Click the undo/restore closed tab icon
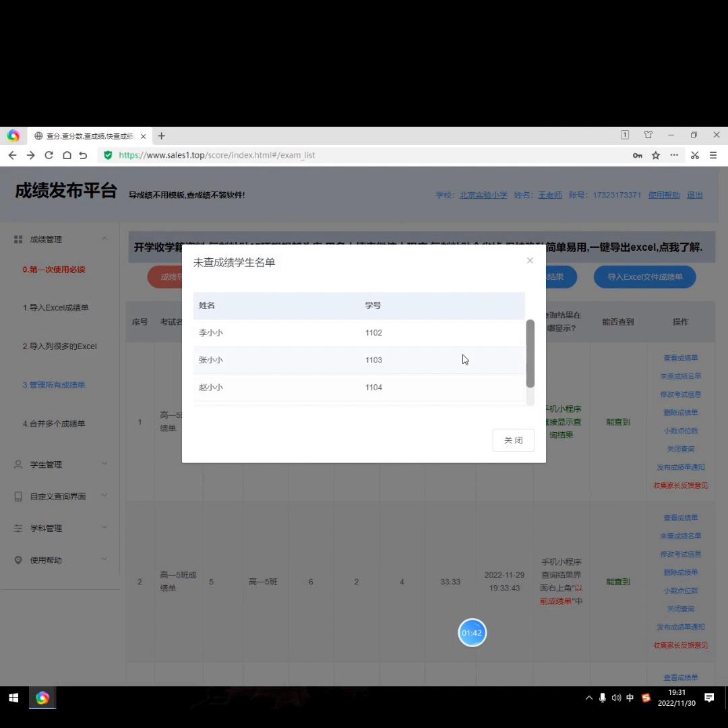The height and width of the screenshot is (728, 728). (x=84, y=155)
